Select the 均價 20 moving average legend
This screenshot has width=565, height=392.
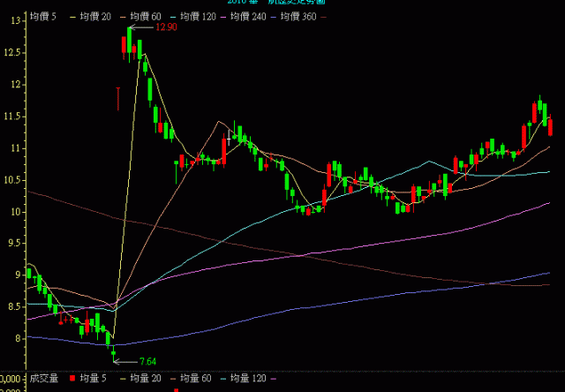[95, 17]
